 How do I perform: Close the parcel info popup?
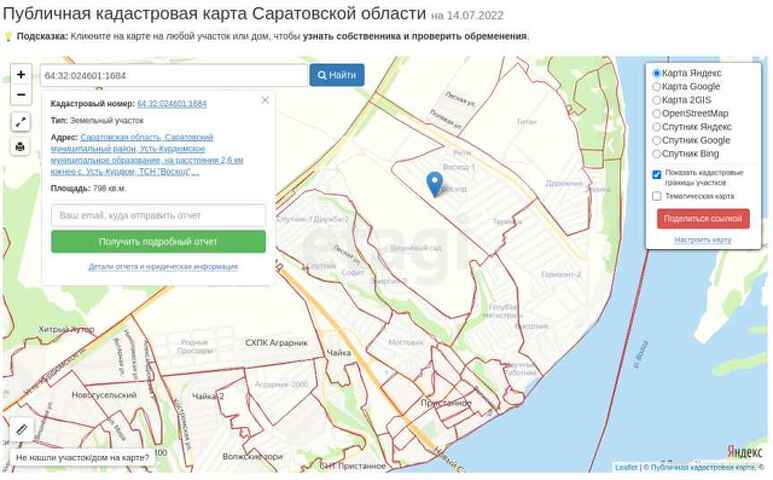coord(265,100)
